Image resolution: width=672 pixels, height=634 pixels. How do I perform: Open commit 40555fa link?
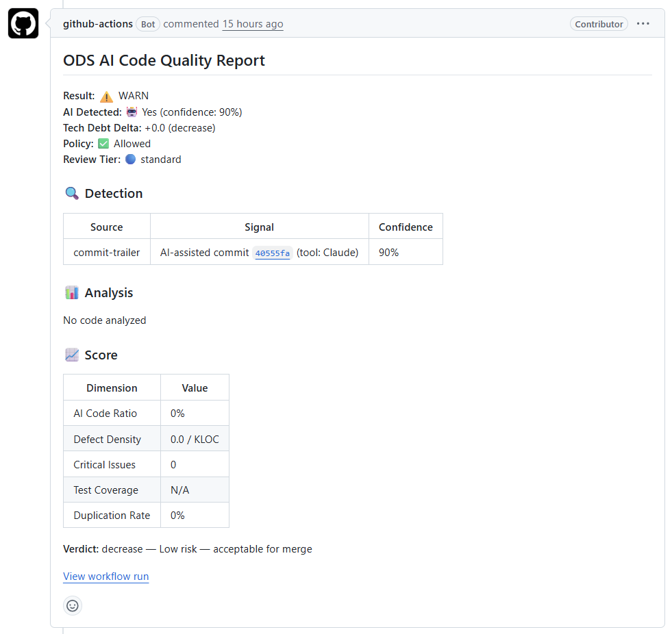[x=273, y=253]
